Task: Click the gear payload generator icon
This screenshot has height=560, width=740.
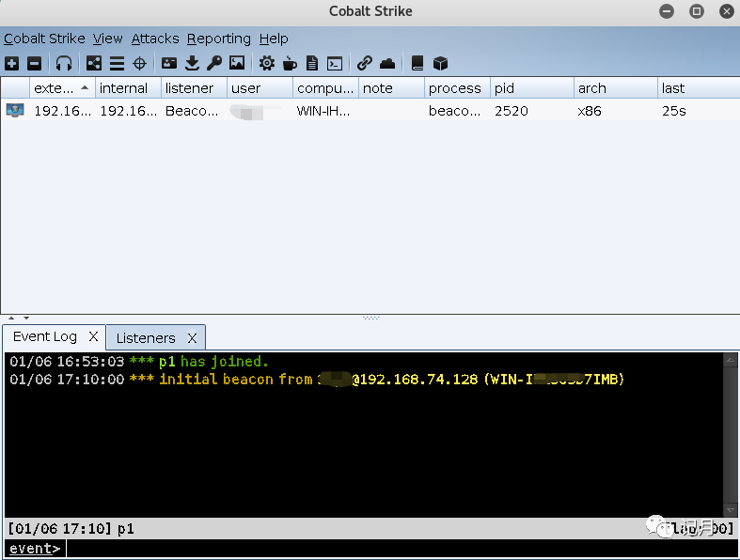Action: pyautogui.click(x=267, y=63)
